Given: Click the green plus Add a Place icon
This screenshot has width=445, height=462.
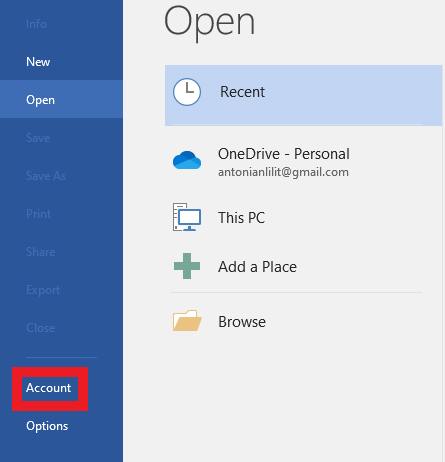Looking at the screenshot, I should 187,266.
